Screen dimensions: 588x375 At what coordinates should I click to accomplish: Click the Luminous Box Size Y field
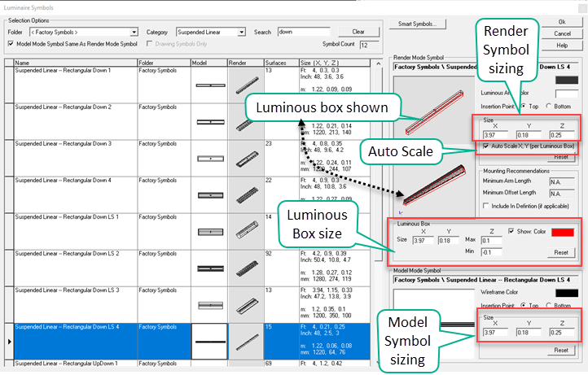449,241
